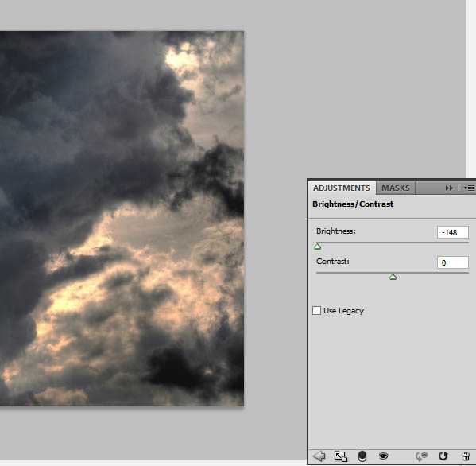Return to the adjustment list via back arrow
476x466 pixels.
pos(319,456)
